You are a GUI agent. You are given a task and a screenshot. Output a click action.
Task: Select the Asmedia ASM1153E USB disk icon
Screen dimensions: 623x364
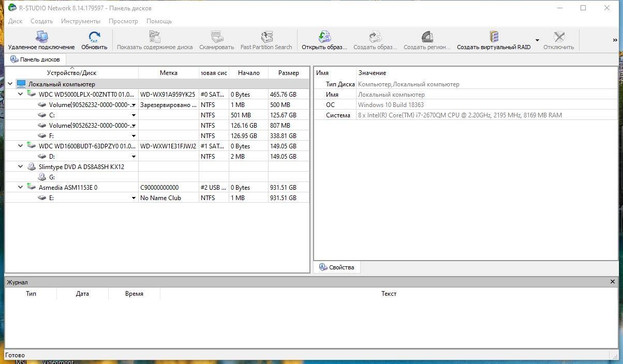coord(32,187)
